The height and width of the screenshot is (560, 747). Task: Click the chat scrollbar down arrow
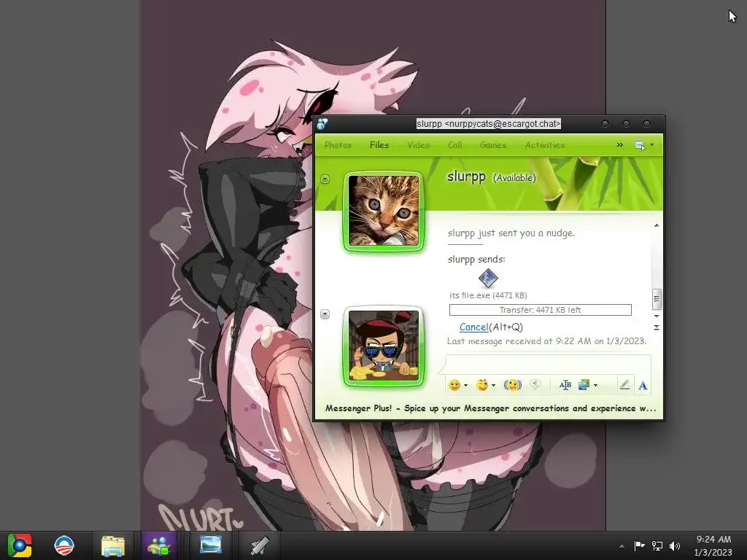click(657, 316)
